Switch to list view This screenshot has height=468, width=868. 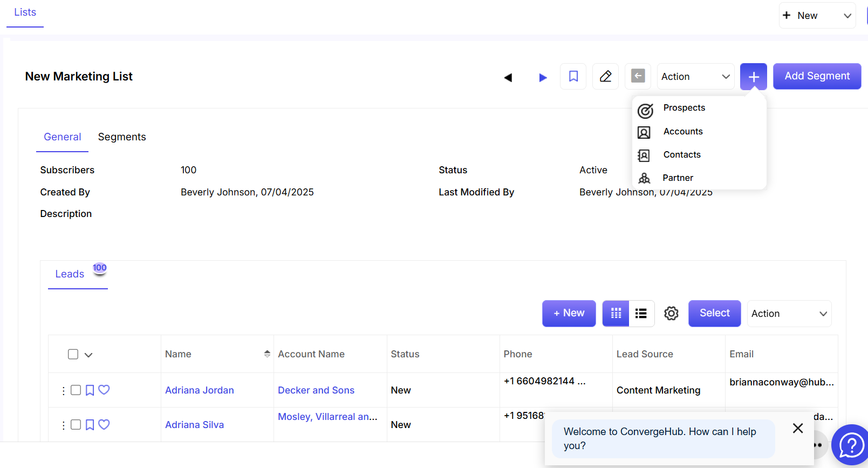point(641,313)
